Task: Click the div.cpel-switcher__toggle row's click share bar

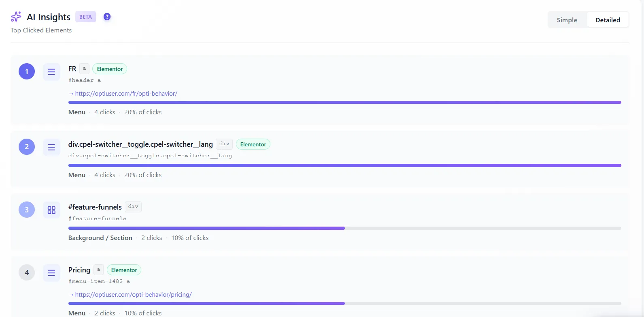Action: click(345, 165)
